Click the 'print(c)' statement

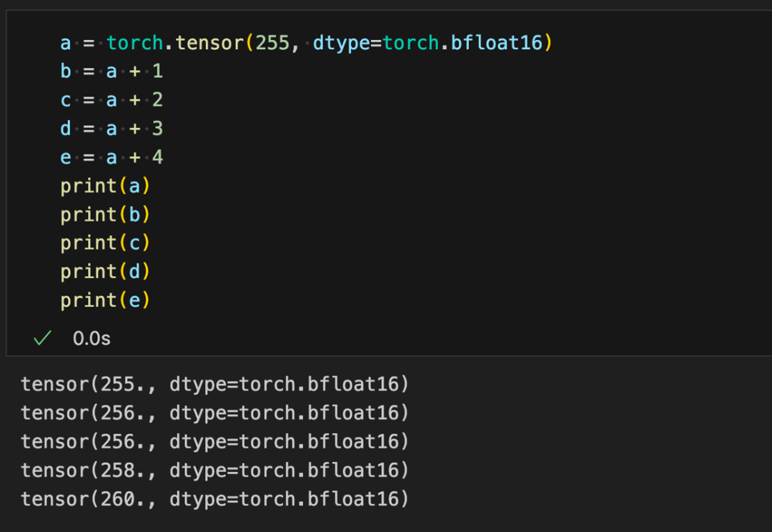pyautogui.click(x=105, y=243)
